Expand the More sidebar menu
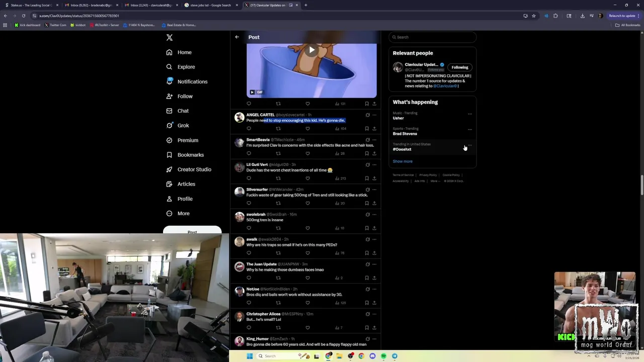Screen dimensions: 644x362 [178, 214]
